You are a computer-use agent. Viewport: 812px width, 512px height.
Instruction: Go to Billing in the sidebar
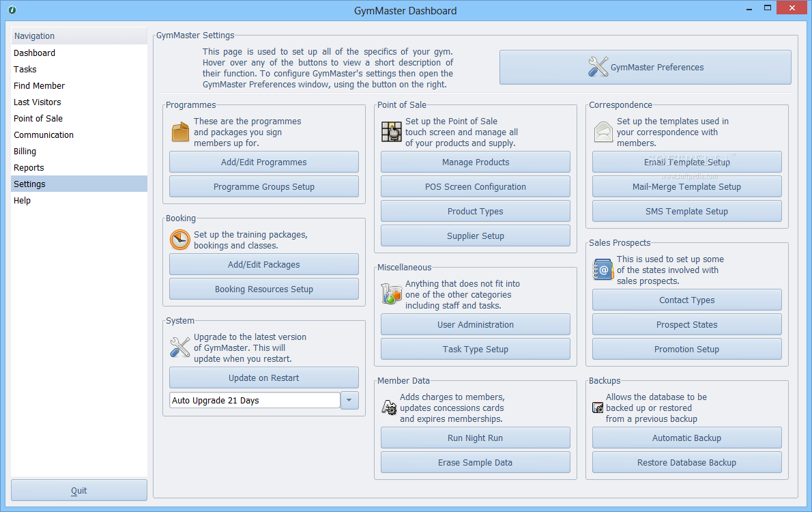point(78,152)
